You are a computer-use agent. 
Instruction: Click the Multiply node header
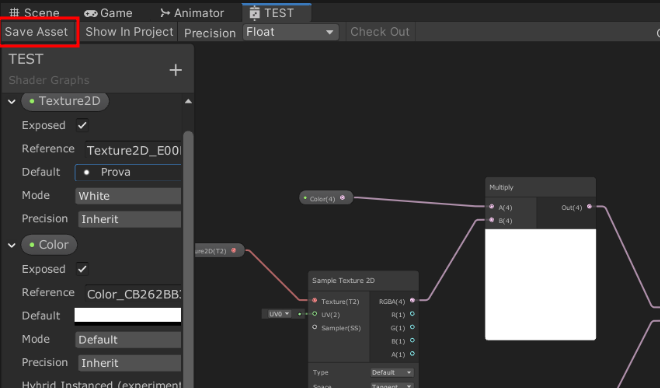540,187
